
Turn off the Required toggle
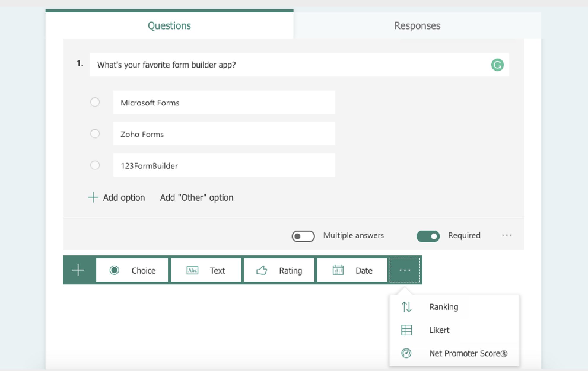point(428,236)
